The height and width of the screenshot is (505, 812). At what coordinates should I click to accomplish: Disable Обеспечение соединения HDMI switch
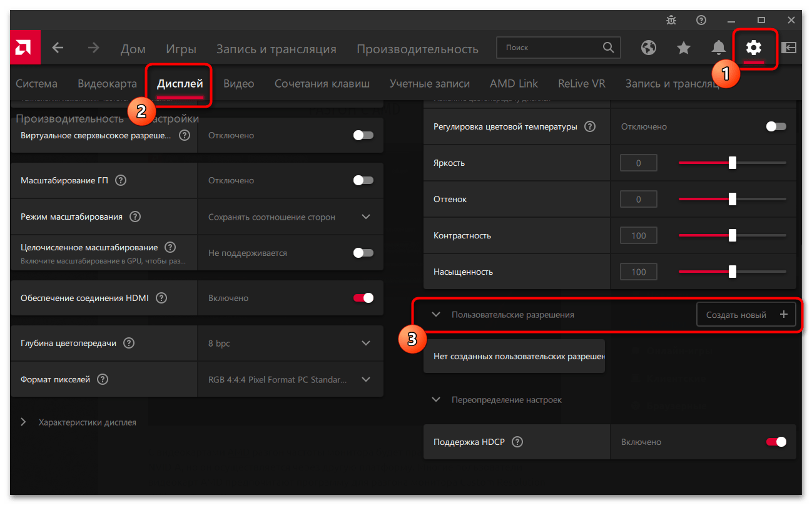click(x=363, y=298)
